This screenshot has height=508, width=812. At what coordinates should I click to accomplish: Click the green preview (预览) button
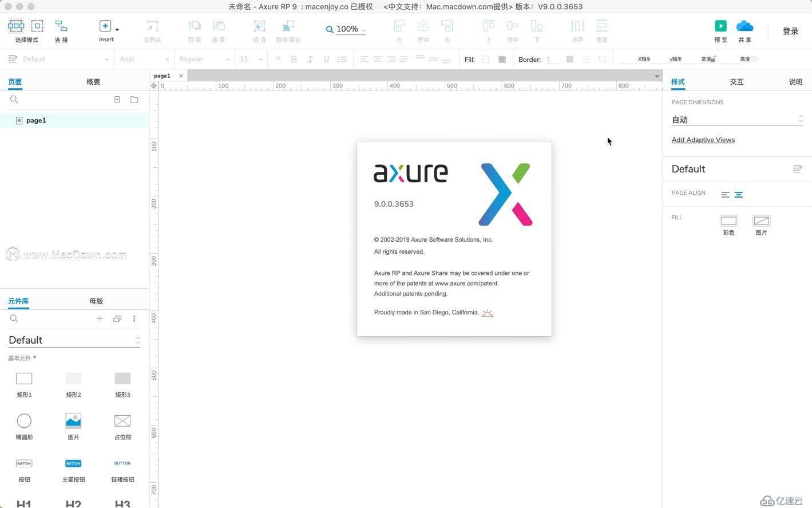(721, 26)
